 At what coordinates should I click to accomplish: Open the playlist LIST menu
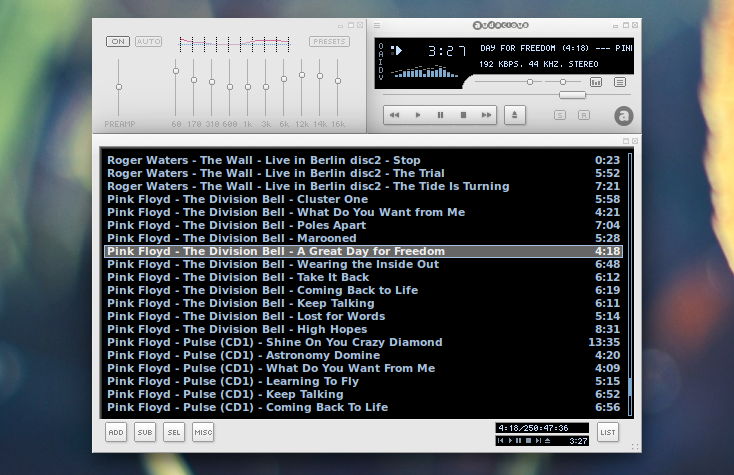(608, 432)
